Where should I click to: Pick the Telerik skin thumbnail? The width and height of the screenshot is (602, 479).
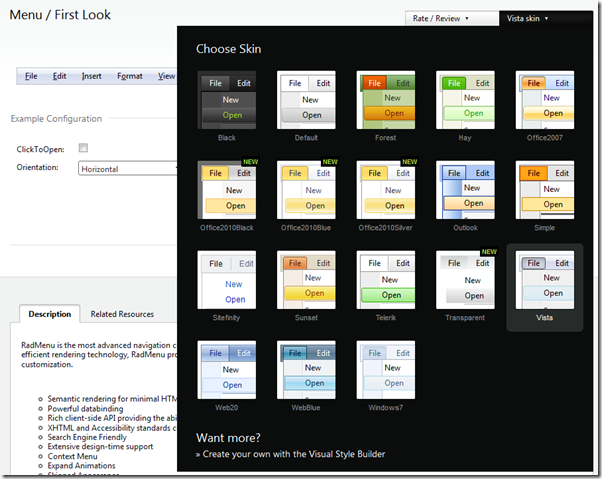point(385,280)
